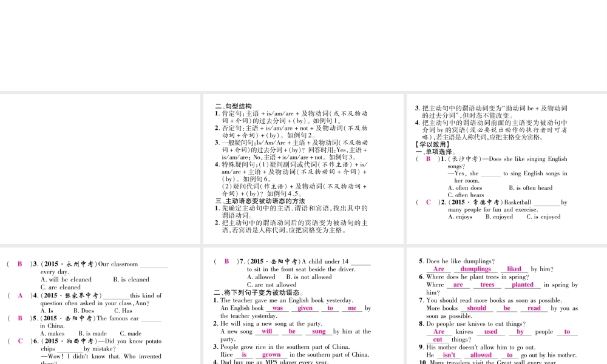Click answer letter C for 常德中考 question
607x364 pixels.
[428, 202]
